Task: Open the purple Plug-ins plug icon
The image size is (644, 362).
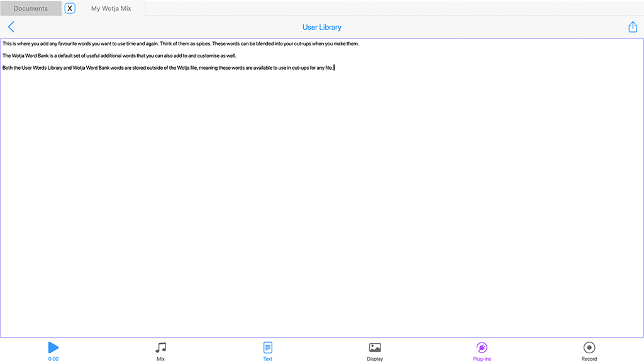Action: pyautogui.click(x=482, y=348)
